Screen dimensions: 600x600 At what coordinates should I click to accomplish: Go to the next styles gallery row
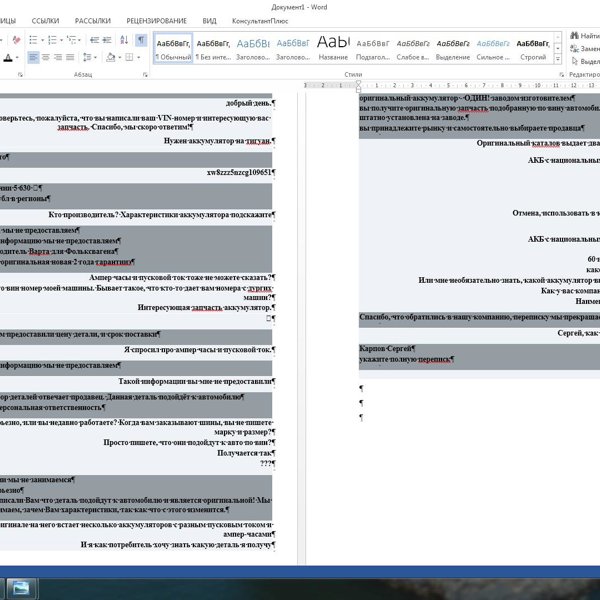[558, 48]
